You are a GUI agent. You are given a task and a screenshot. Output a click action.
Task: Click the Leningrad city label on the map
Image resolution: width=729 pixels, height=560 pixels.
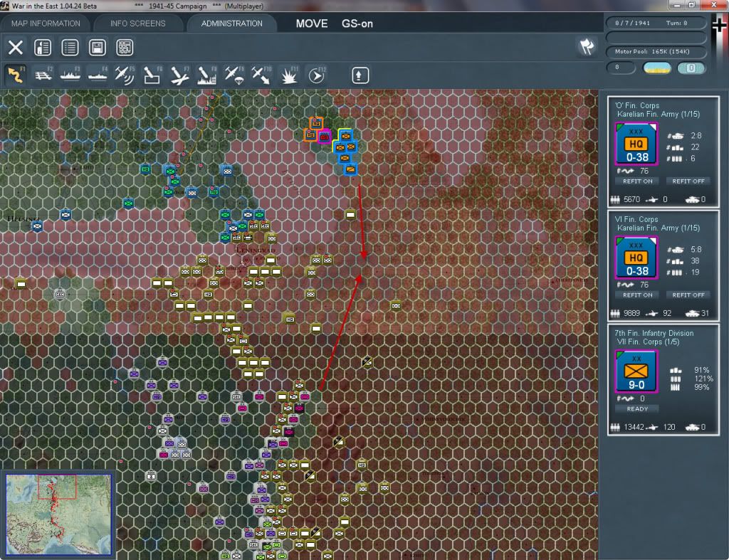(256, 250)
